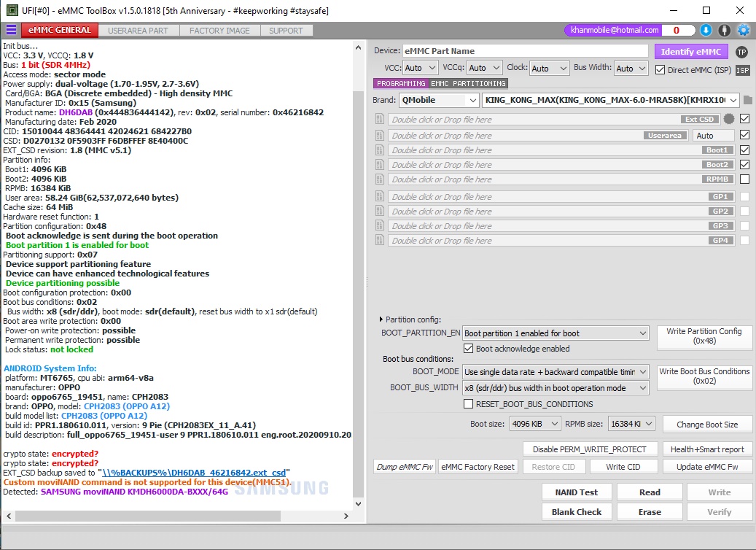Open the BOOT_BUS_WIDTH dropdown
This screenshot has width=756, height=550.
point(556,388)
